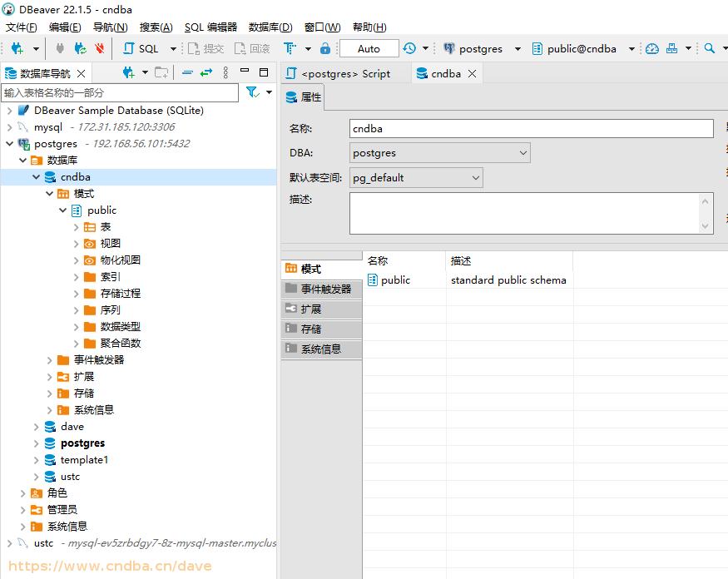This screenshot has width=728, height=579.
Task: Minimize the database navigator panel
Action: 245,71
